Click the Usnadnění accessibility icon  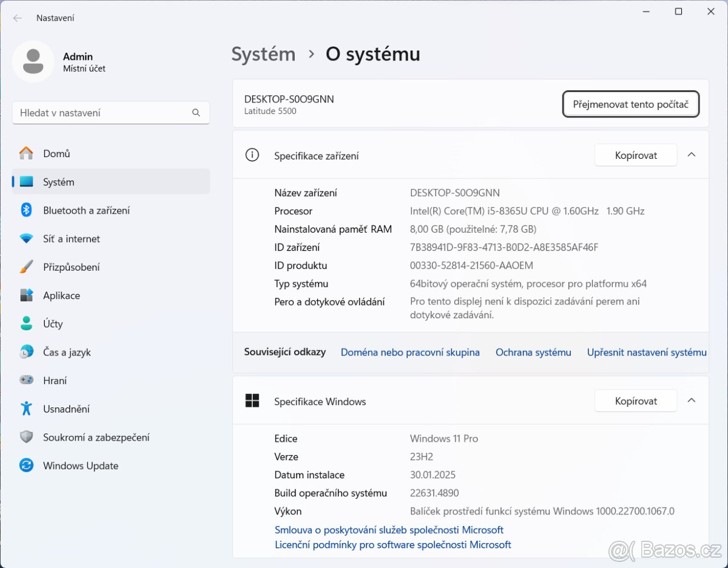(x=26, y=409)
